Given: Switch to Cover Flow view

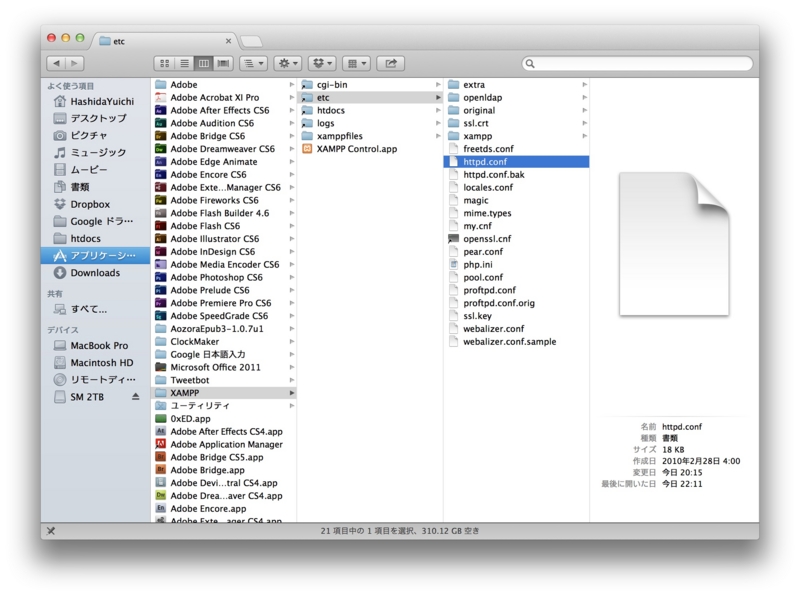Looking at the screenshot, I should click(223, 63).
